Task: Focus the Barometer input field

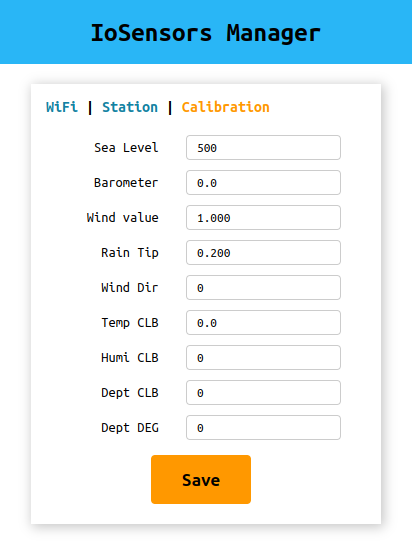Action: pyautogui.click(x=263, y=183)
